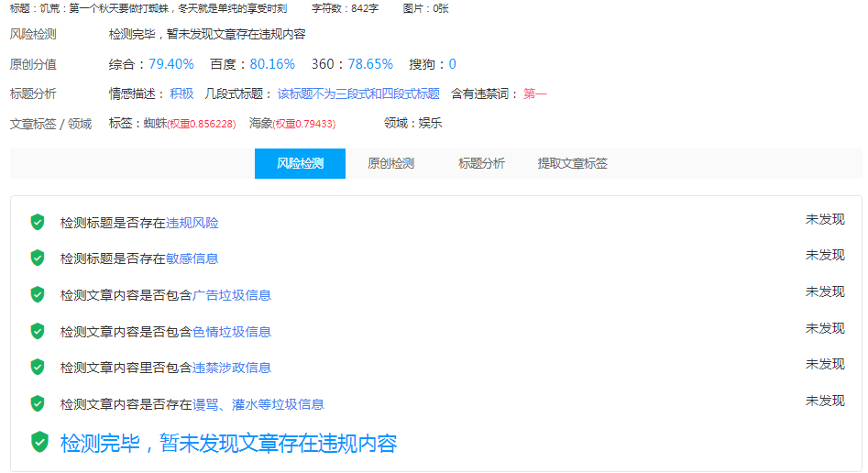Click green shield icon beside 色情垃圾信息 row
The height and width of the screenshot is (473, 868).
38,331
